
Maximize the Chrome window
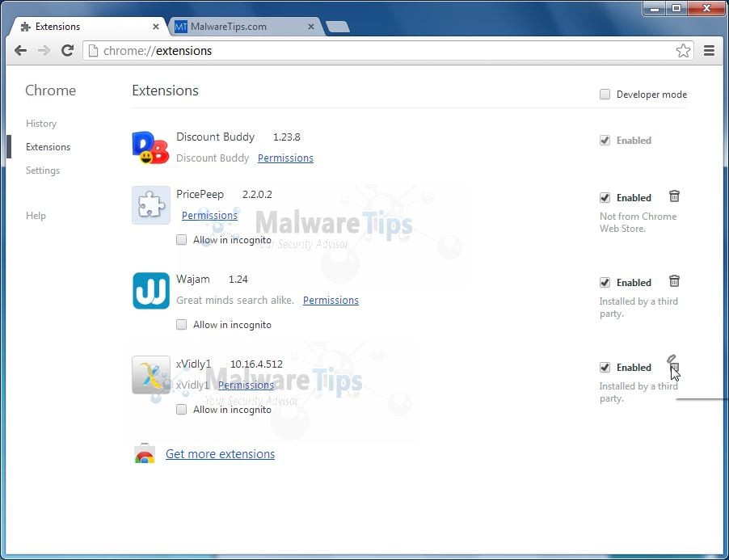676,8
